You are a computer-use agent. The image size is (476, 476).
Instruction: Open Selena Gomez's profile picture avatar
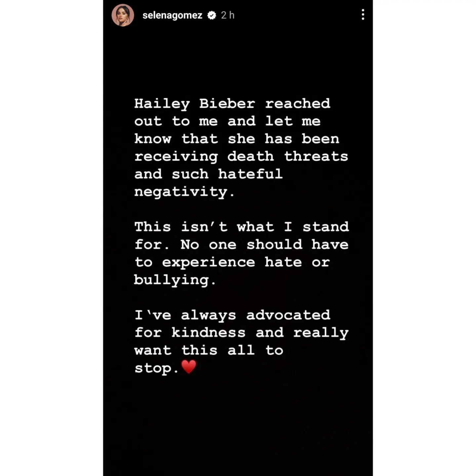pyautogui.click(x=123, y=15)
